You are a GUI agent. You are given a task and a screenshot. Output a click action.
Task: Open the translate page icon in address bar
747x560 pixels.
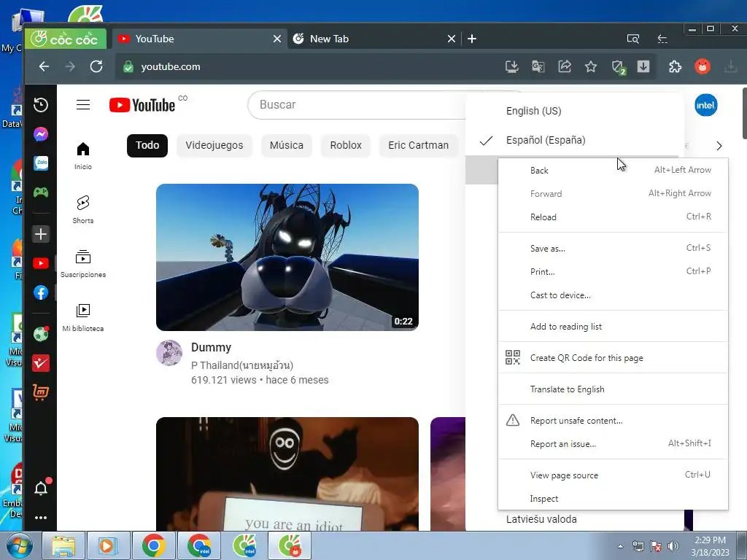tap(538, 66)
